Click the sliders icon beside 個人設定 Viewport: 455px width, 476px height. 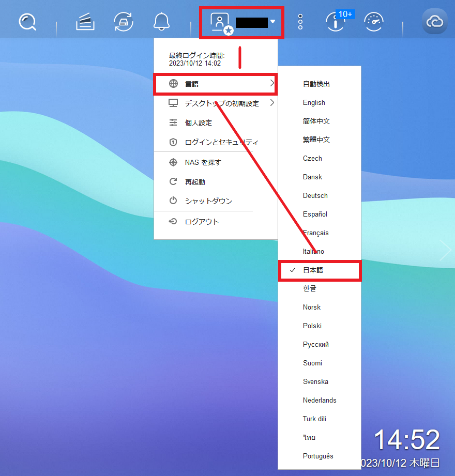tap(173, 122)
